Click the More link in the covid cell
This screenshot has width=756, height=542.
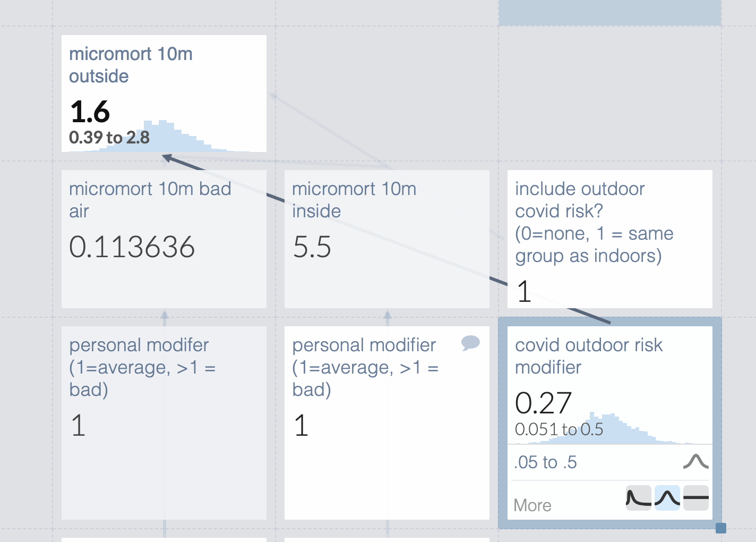532,505
